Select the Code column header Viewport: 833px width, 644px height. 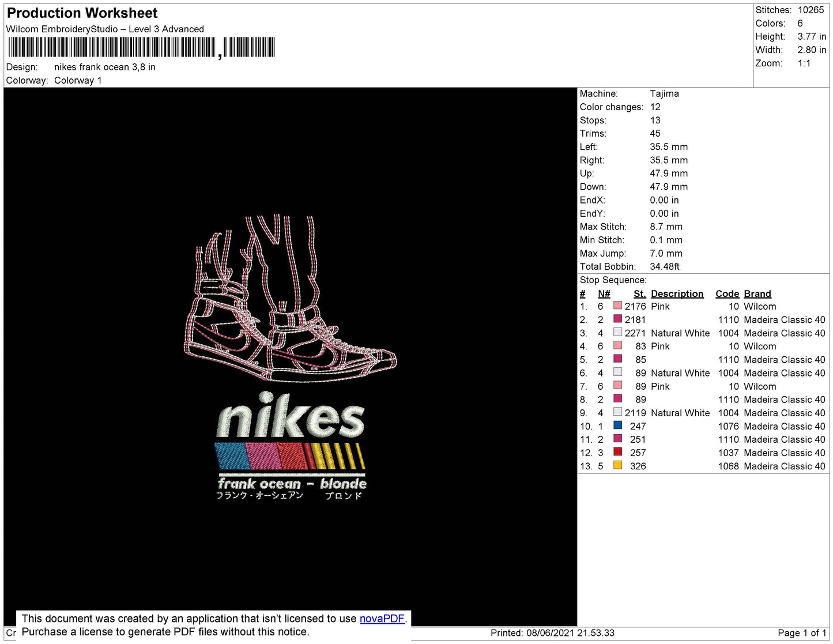726,293
